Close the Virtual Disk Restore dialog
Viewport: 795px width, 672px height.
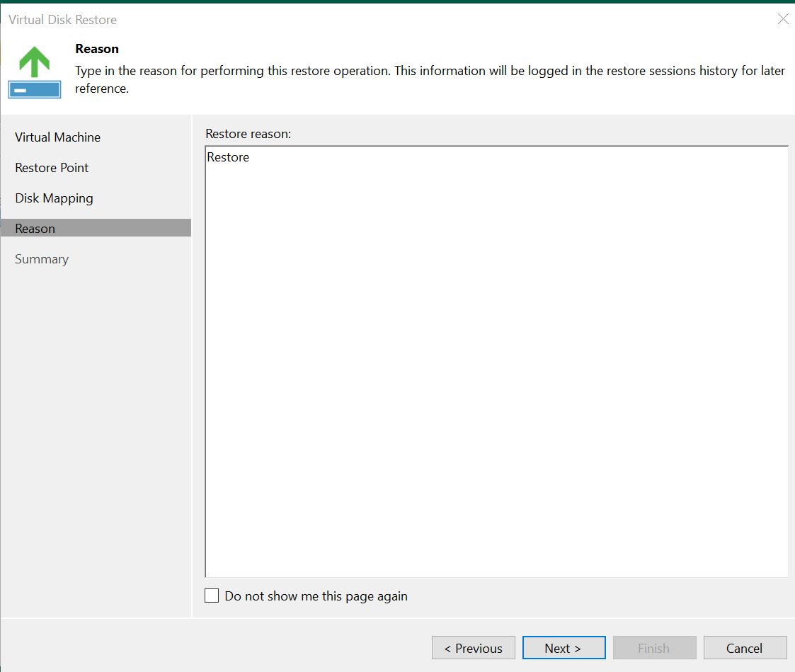782,19
